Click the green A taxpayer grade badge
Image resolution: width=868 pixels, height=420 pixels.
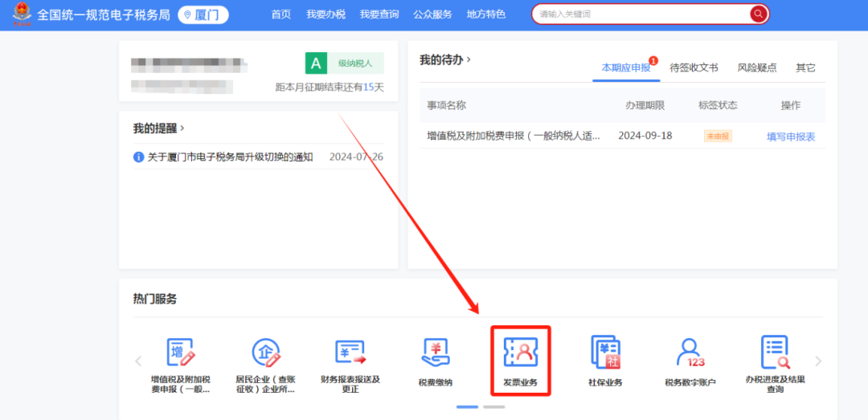[316, 63]
